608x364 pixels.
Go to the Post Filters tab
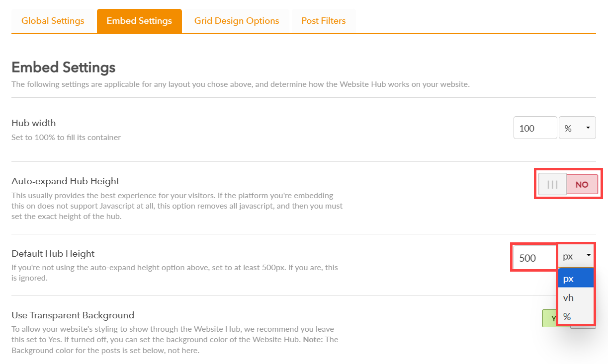pos(324,21)
